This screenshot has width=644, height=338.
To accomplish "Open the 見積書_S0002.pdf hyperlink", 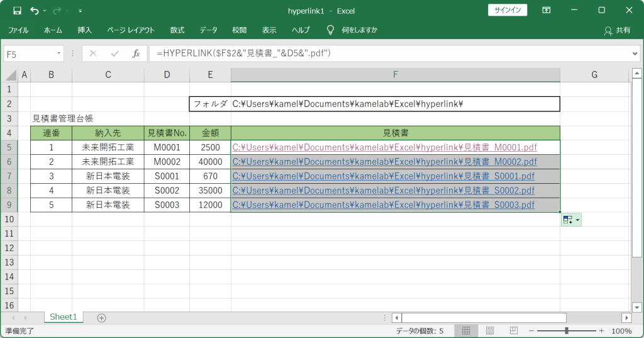I will click(383, 190).
